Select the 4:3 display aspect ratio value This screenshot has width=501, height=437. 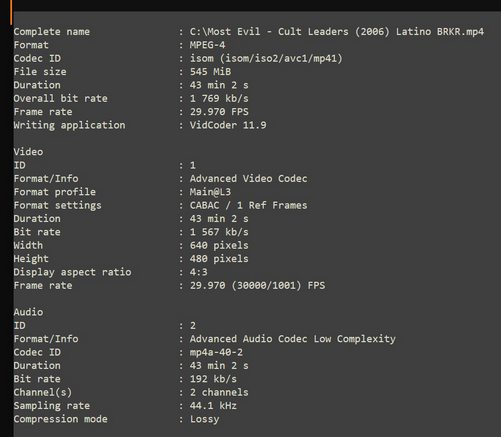pos(199,272)
